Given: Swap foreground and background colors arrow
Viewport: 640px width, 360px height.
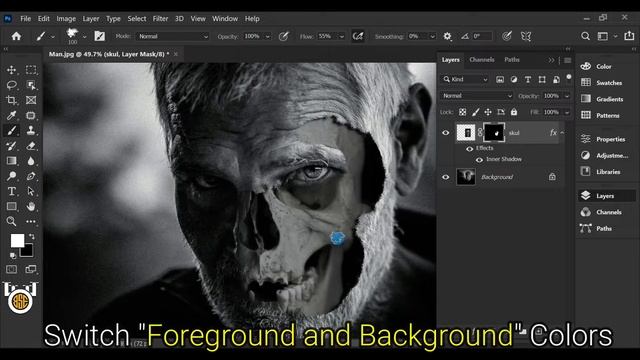Looking at the screenshot, I should tap(31, 236).
